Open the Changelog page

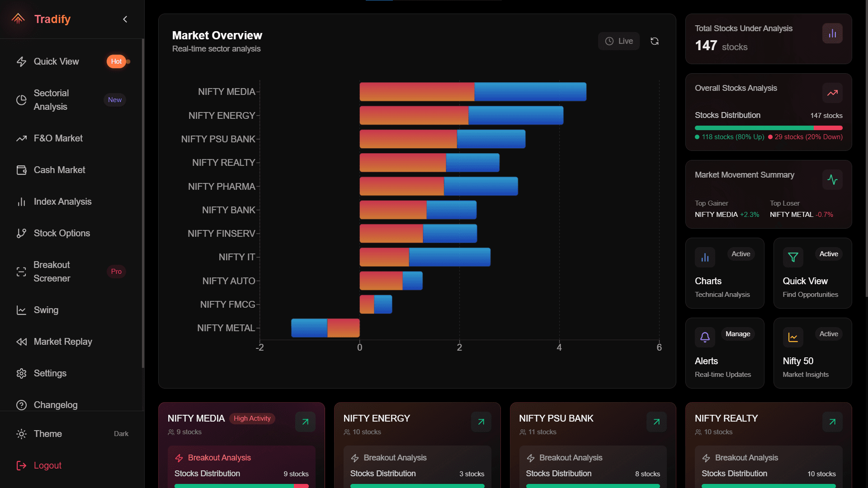tap(55, 405)
